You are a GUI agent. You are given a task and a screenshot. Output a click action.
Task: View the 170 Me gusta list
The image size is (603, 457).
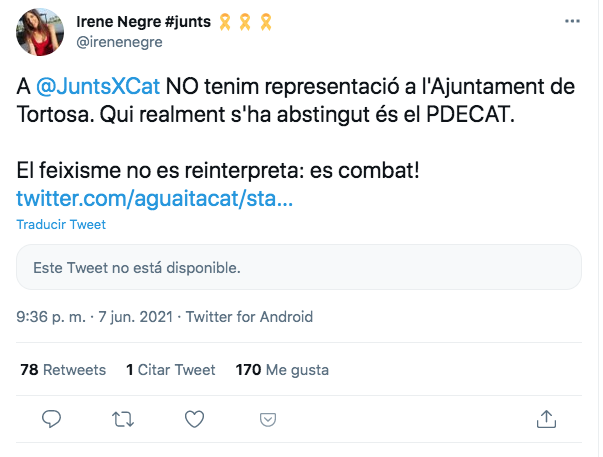click(x=282, y=369)
